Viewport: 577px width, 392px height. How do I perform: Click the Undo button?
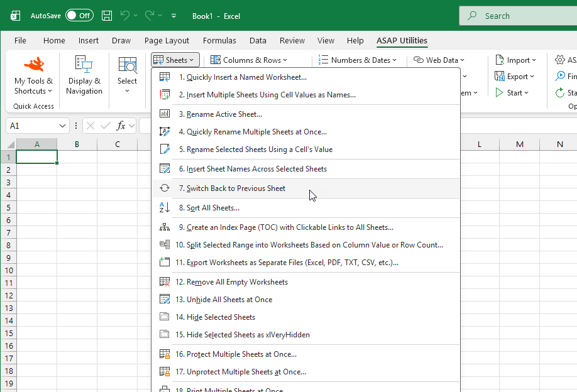point(129,16)
